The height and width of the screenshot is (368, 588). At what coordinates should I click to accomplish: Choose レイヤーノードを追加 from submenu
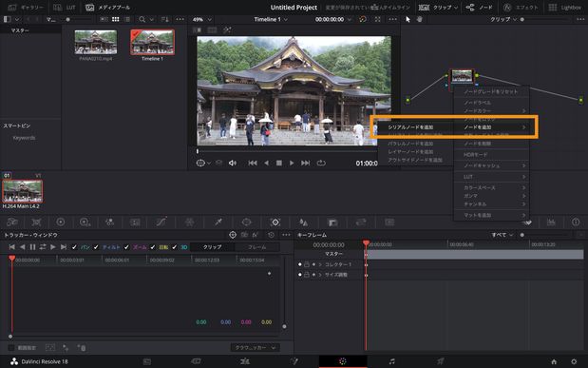410,152
